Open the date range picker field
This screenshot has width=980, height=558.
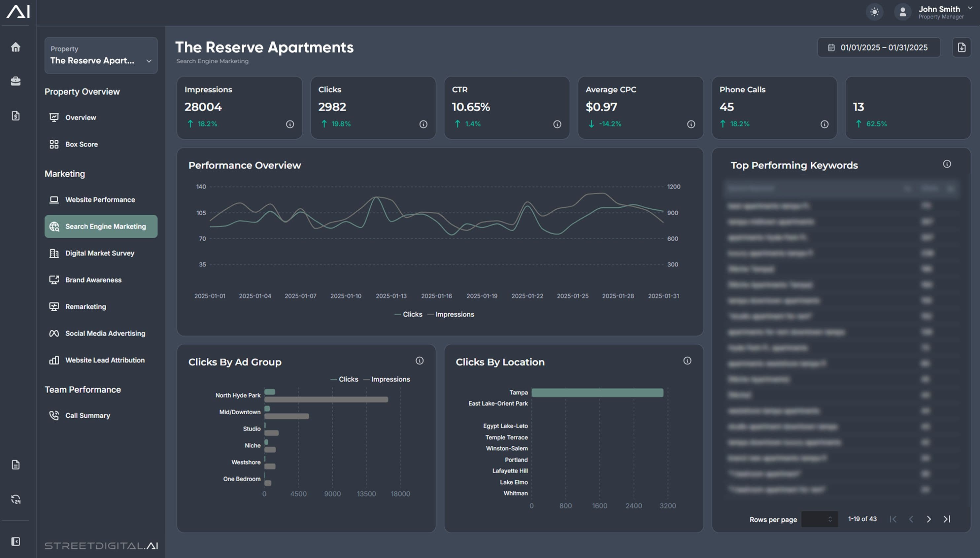tap(878, 48)
